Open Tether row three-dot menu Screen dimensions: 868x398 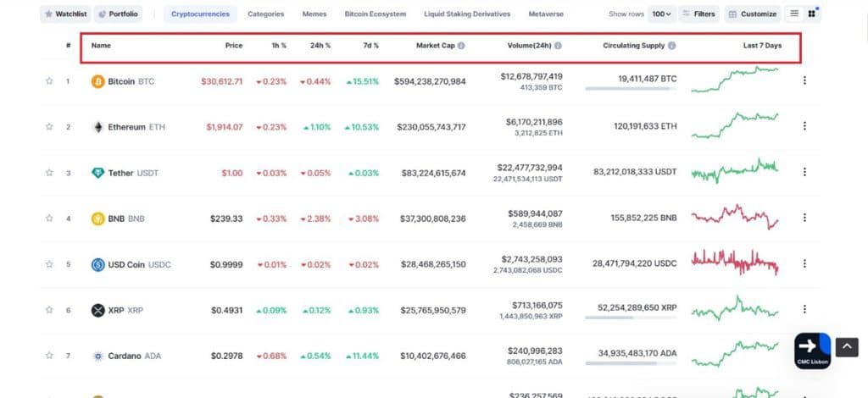click(804, 172)
